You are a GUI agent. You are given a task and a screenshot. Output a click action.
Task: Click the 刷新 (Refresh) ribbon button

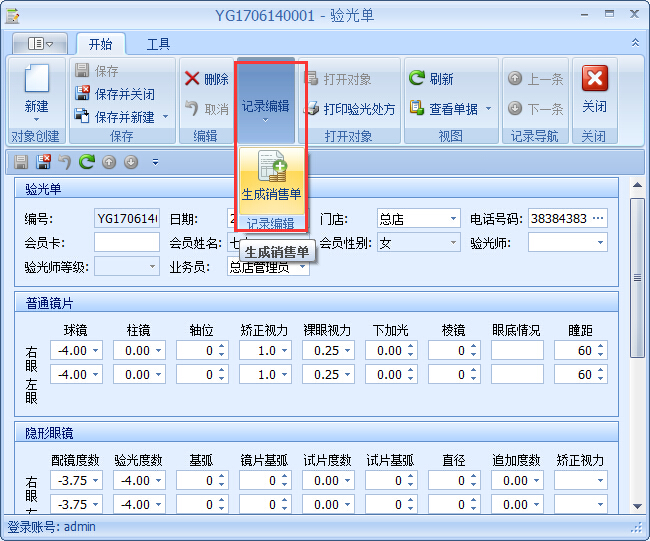coord(431,79)
